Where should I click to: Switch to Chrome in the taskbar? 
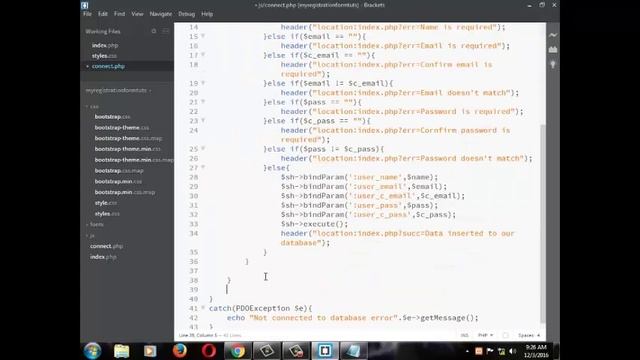tap(237, 351)
